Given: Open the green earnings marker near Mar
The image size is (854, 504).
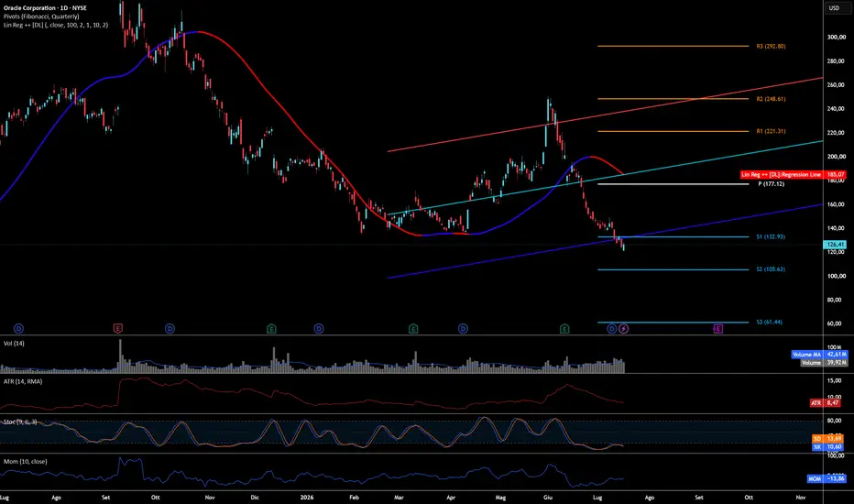Looking at the screenshot, I should coord(413,329).
